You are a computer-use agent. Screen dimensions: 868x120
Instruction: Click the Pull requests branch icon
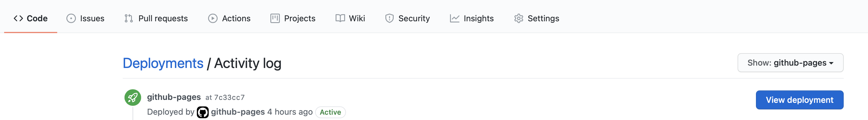128,19
